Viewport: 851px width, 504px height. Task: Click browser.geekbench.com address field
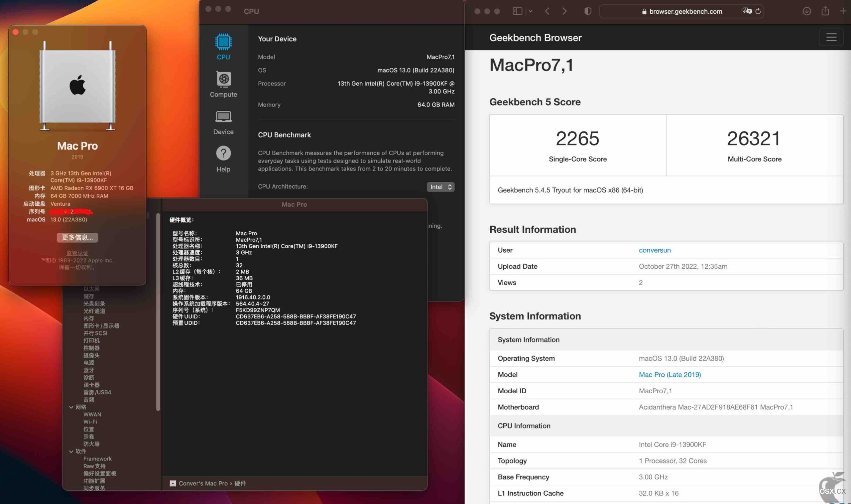[x=681, y=11]
